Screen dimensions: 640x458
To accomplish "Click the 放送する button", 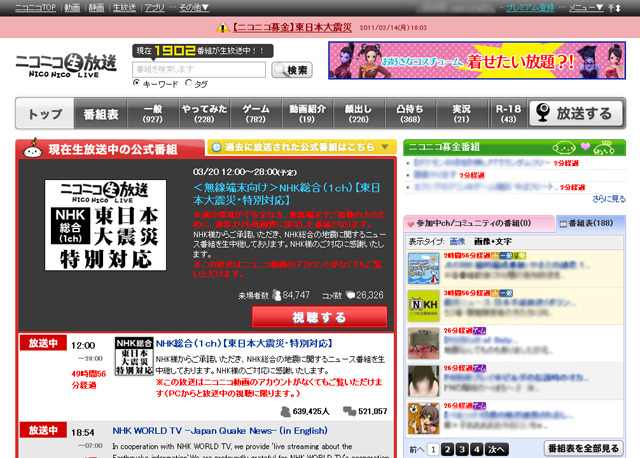I will 576,113.
